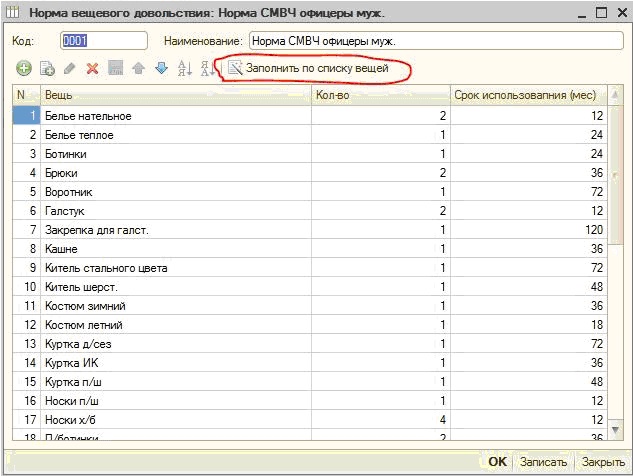
Task: Click the sort ascending A-Z icon
Action: click(184, 68)
